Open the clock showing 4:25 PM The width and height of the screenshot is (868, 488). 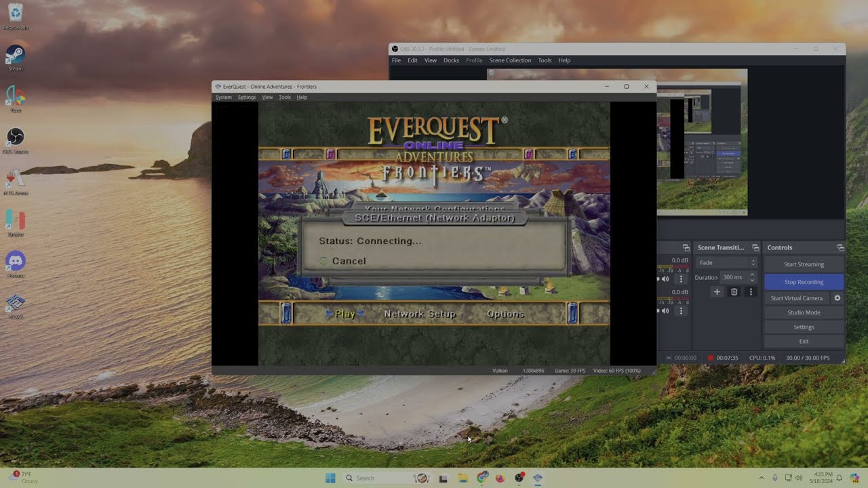click(820, 478)
